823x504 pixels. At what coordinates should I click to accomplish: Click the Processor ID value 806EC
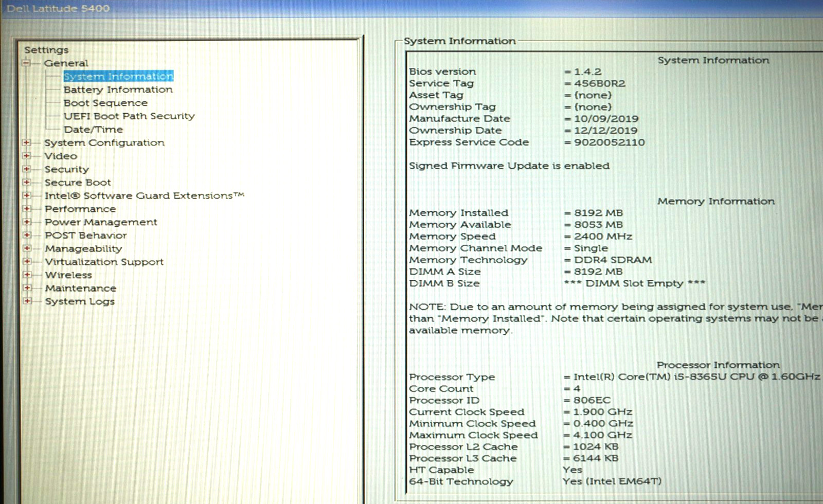coord(592,400)
